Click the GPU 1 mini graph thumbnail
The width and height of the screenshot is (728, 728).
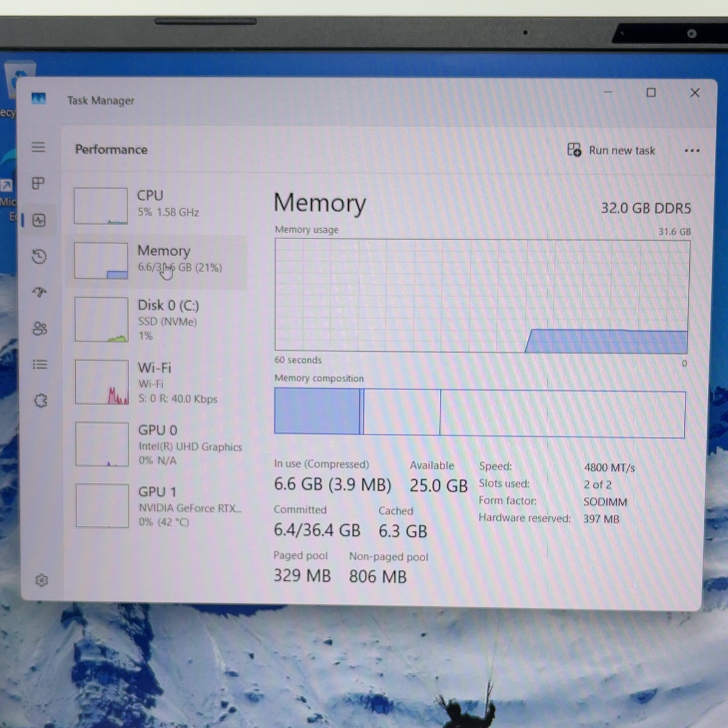pos(103,506)
